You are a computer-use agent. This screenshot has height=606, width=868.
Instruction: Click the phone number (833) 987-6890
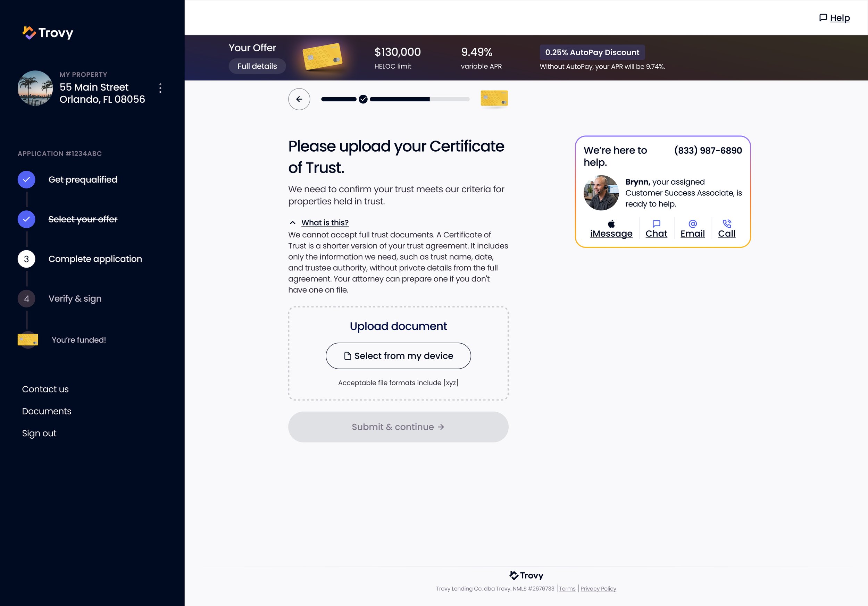708,150
